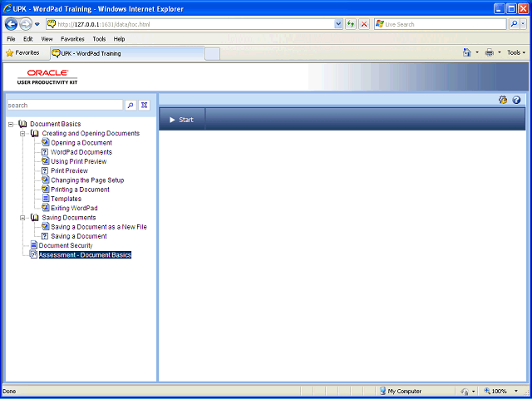Image resolution: width=532 pixels, height=399 pixels.
Task: Open the Tools menu in menu bar
Action: 99,39
